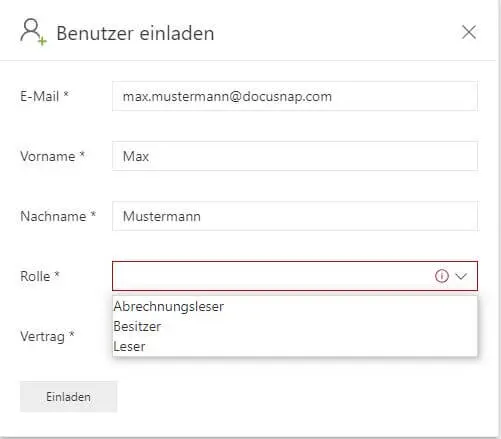Click the E-Mail * label

44,96
